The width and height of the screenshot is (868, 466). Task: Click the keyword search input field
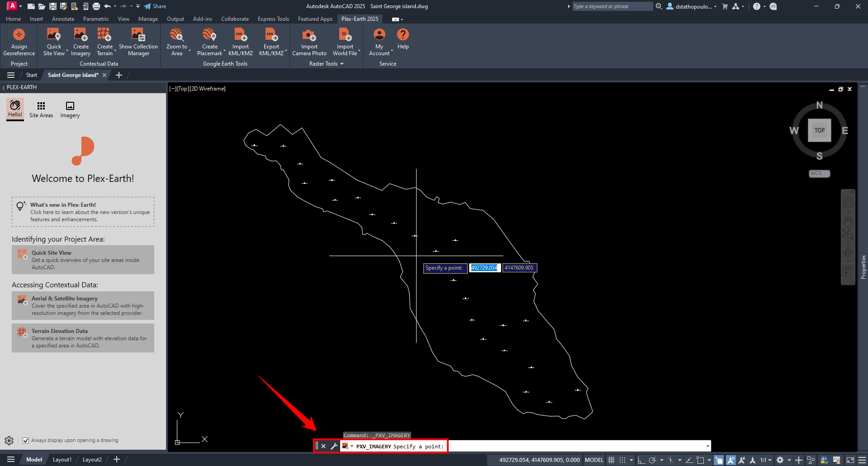click(612, 6)
